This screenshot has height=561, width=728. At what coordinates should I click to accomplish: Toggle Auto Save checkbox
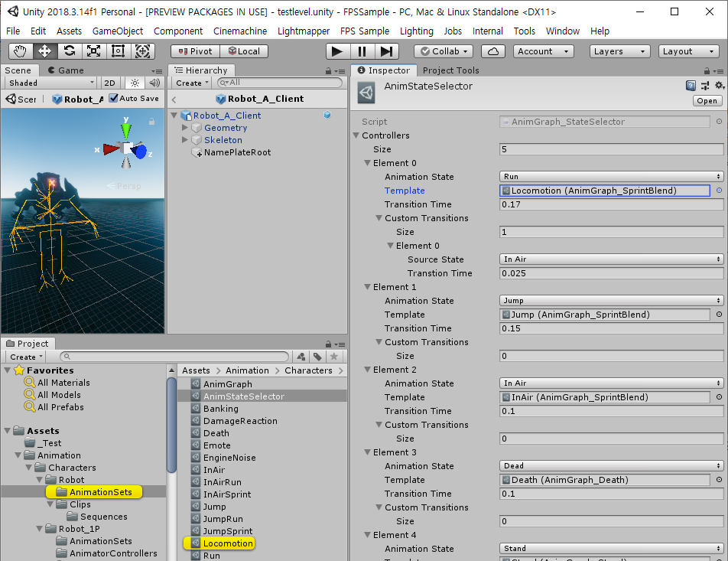click(x=113, y=98)
